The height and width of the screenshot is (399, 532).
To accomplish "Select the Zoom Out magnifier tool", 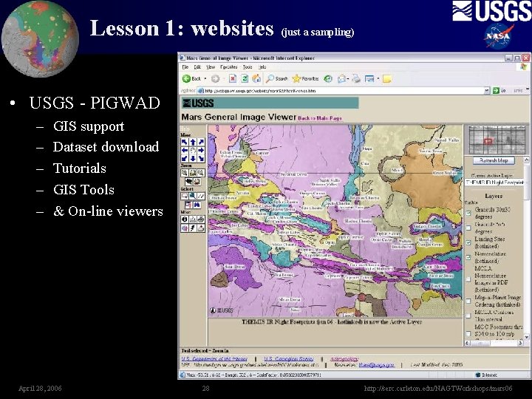I will coord(201,173).
